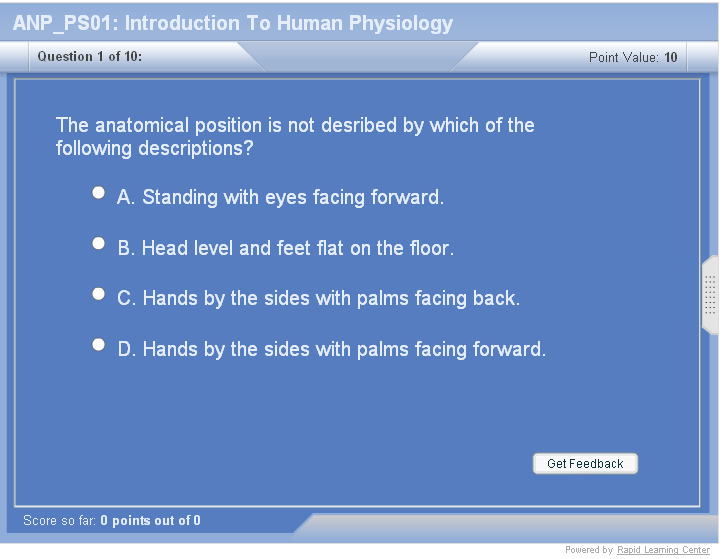The image size is (724, 559).
Task: Expand the dotted side panel handle
Action: click(x=710, y=295)
